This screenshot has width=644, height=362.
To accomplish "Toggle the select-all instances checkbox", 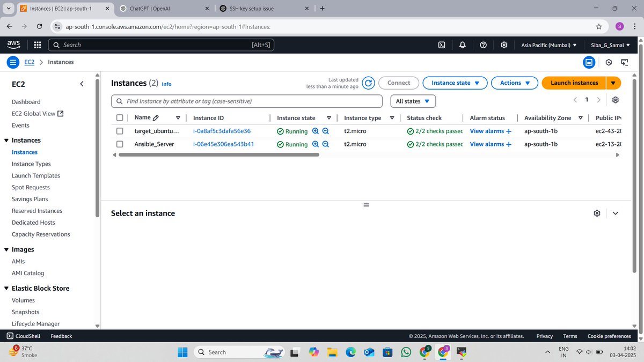I will (x=120, y=118).
